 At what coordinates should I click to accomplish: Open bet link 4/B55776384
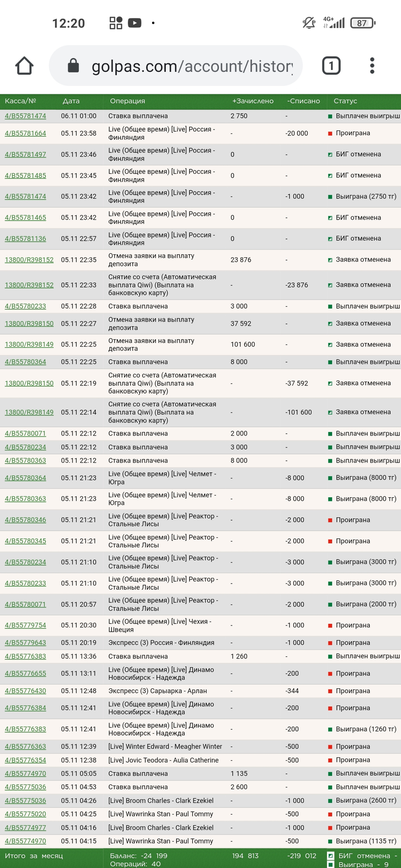tap(25, 708)
